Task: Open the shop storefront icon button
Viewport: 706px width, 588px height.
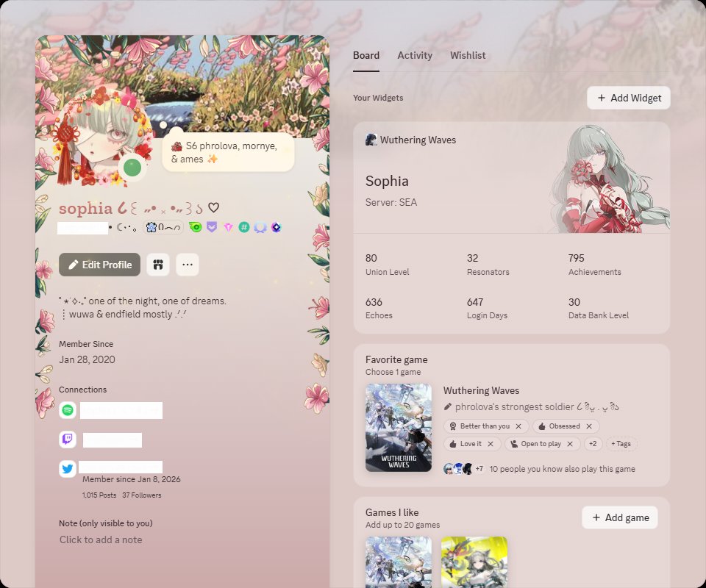Action: click(x=158, y=265)
